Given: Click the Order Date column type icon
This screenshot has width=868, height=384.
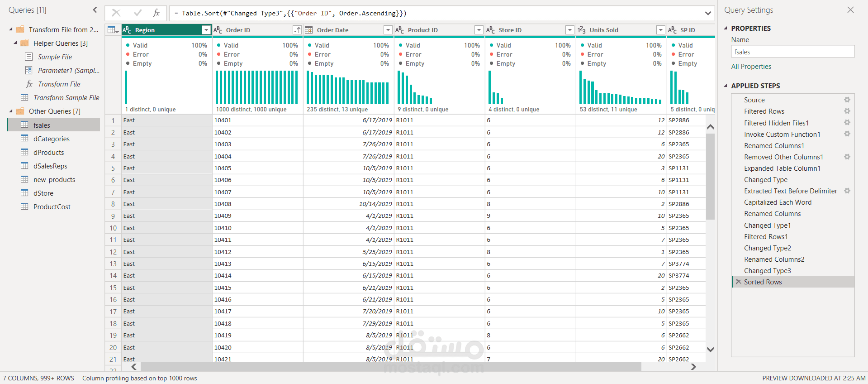Looking at the screenshot, I should 309,30.
